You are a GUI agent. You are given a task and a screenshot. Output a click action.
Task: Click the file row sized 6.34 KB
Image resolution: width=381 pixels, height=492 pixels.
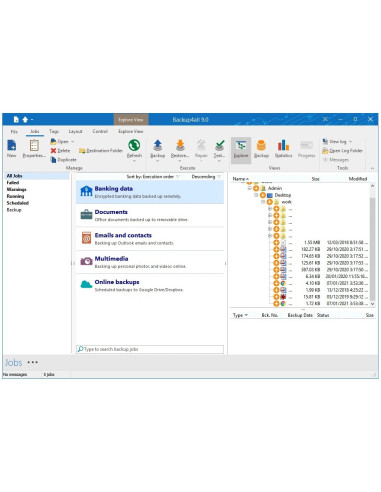coord(321,276)
